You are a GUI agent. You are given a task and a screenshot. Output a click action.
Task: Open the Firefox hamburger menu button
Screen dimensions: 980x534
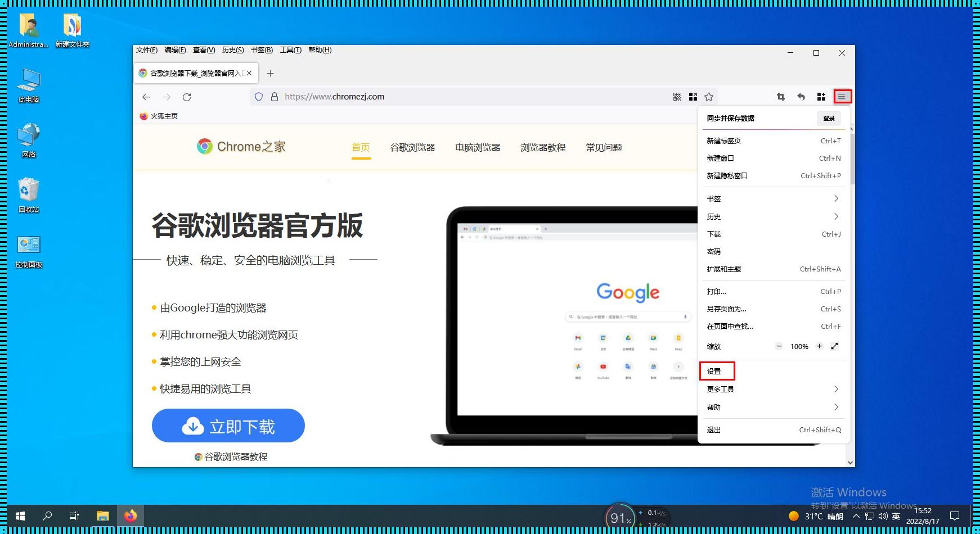click(x=842, y=97)
